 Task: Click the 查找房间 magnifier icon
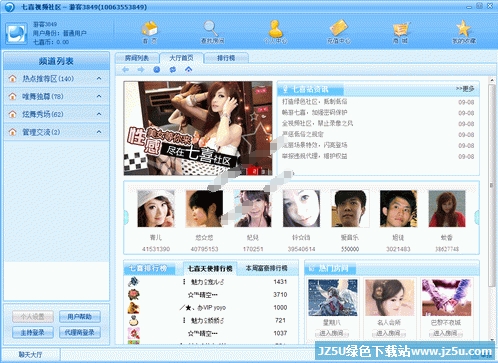tap(211, 28)
